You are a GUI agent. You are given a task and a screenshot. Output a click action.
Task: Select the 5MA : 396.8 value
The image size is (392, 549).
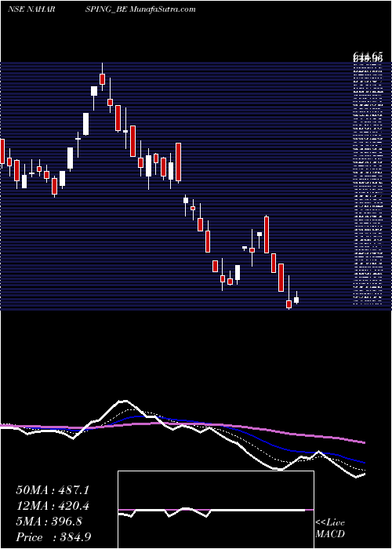[49, 522]
